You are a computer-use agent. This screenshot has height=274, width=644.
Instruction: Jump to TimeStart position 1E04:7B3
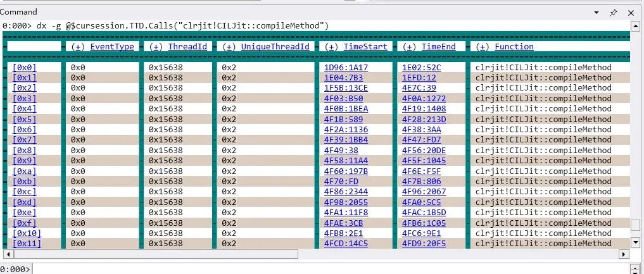(344, 78)
